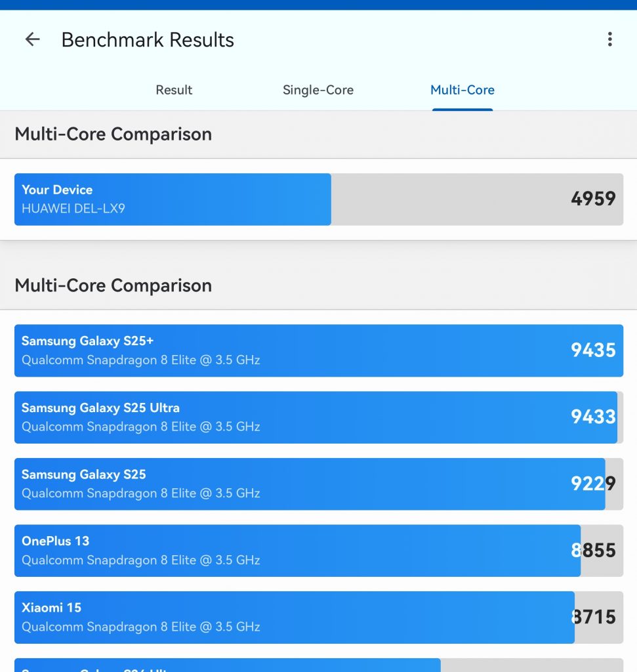The width and height of the screenshot is (637, 672).
Task: Select the Your Device HUAWEI DEL-LX9 result bar
Action: [x=171, y=199]
